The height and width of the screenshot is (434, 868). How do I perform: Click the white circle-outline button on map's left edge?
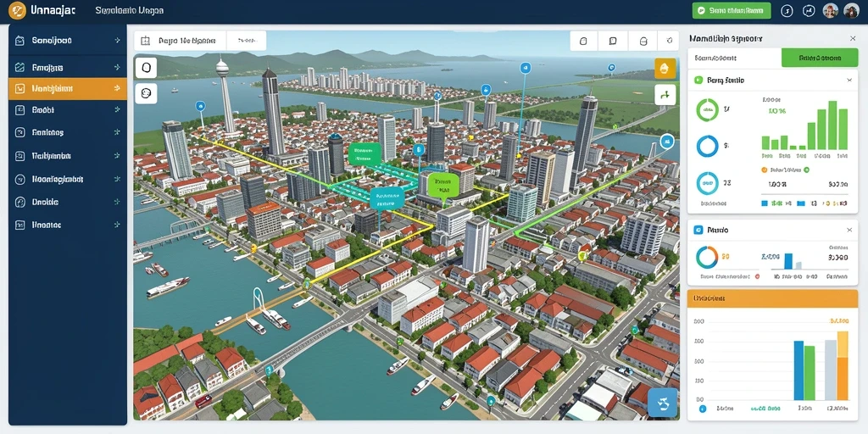[x=146, y=68]
